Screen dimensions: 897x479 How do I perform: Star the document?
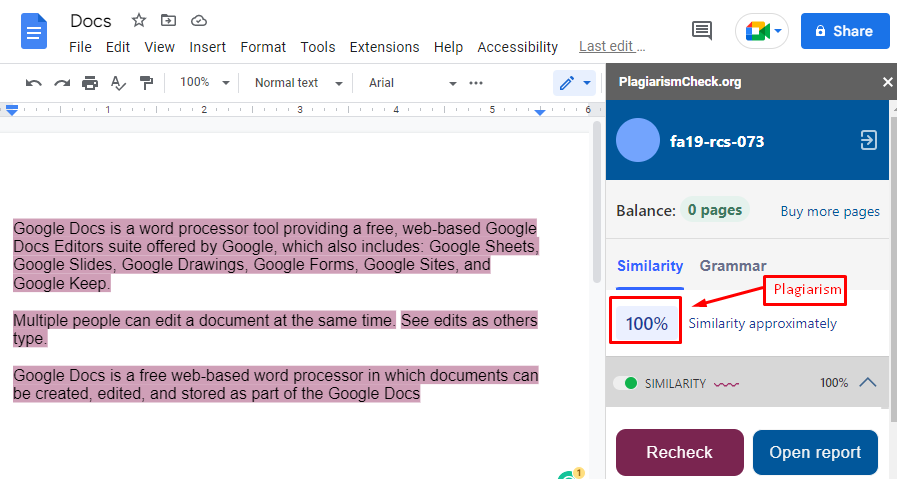(x=138, y=21)
